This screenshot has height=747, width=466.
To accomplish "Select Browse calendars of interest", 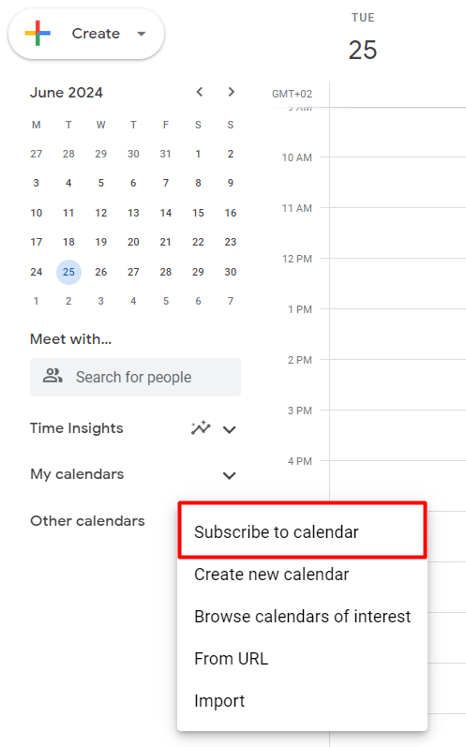I will pyautogui.click(x=302, y=616).
